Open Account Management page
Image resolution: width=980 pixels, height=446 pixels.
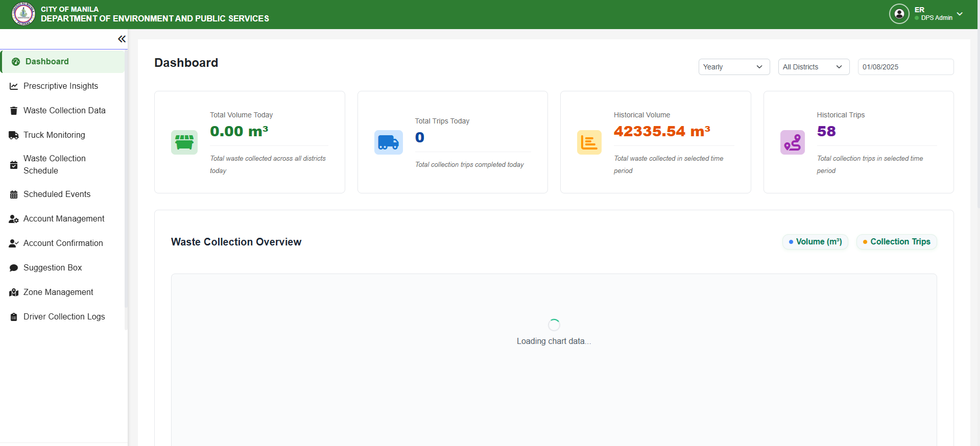pyautogui.click(x=63, y=219)
